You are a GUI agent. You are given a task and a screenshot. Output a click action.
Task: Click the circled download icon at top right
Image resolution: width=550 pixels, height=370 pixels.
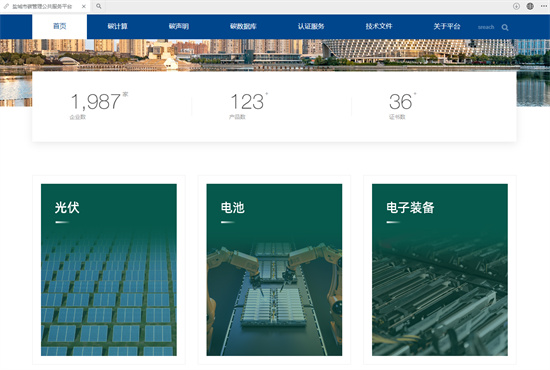tap(516, 6)
